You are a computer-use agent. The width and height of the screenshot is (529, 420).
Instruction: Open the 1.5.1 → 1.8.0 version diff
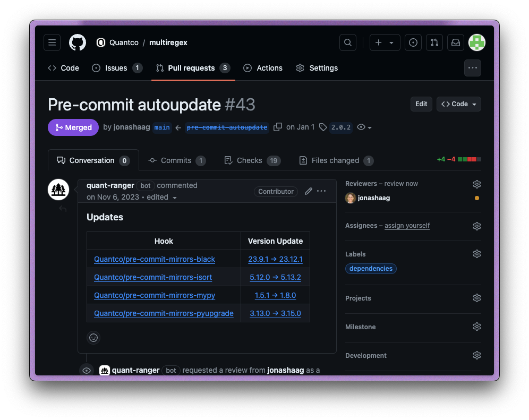pos(275,295)
